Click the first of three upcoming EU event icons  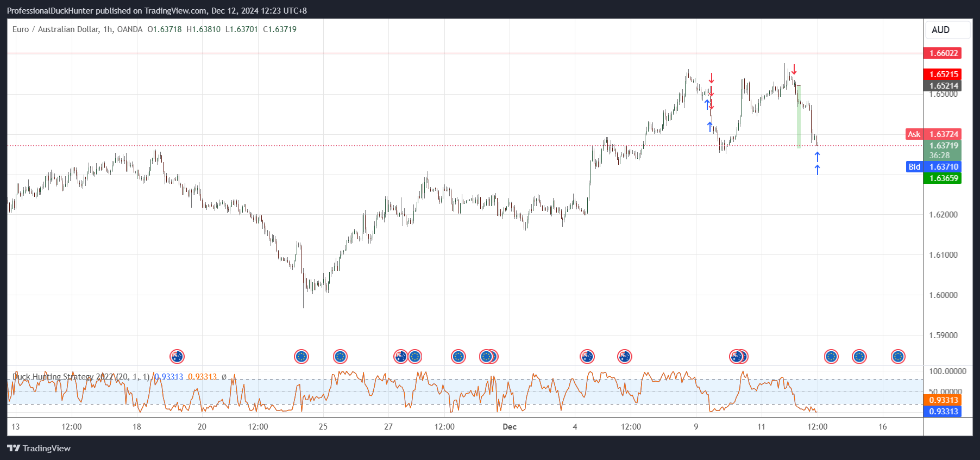click(831, 357)
